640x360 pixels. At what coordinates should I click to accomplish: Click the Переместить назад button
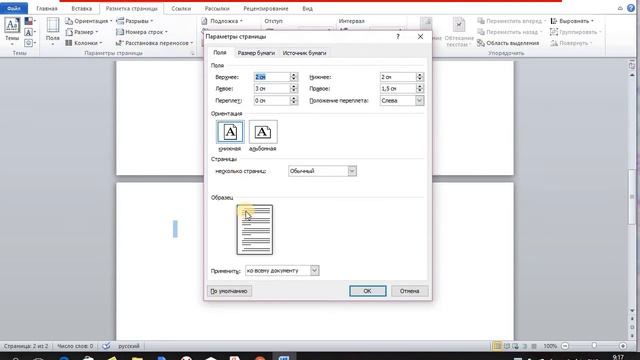pos(510,32)
